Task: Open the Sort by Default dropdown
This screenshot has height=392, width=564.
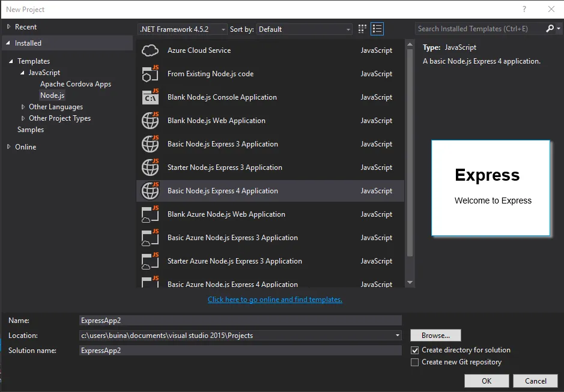Action: pos(305,29)
